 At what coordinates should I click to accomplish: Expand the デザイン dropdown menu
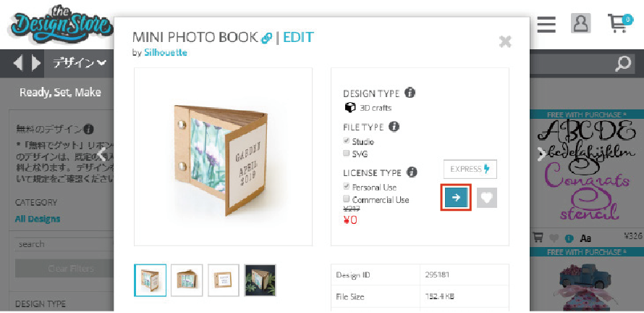point(80,64)
